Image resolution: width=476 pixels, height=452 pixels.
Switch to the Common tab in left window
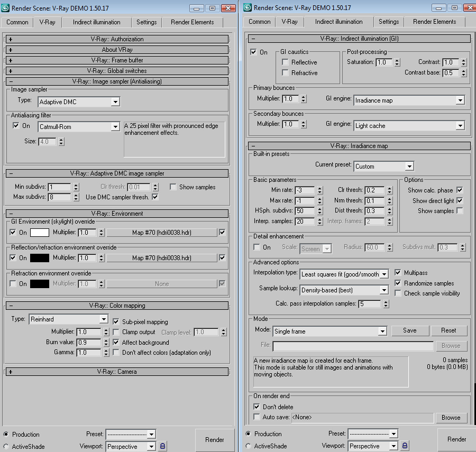pos(17,22)
